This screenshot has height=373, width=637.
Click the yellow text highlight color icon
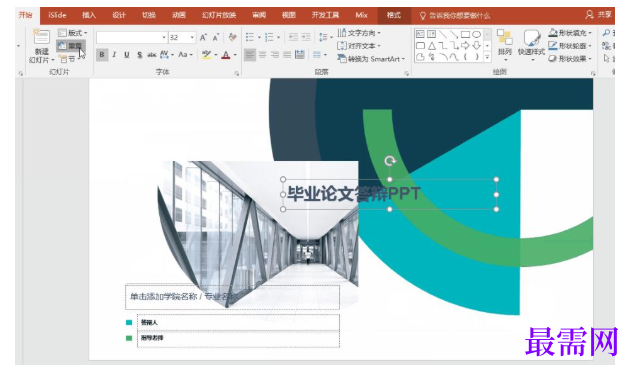[206, 54]
